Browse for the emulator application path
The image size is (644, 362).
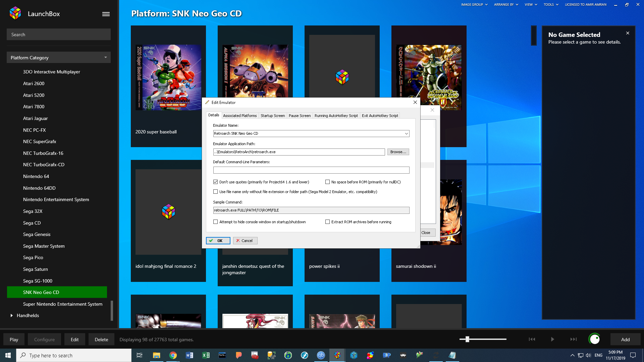coord(398,152)
